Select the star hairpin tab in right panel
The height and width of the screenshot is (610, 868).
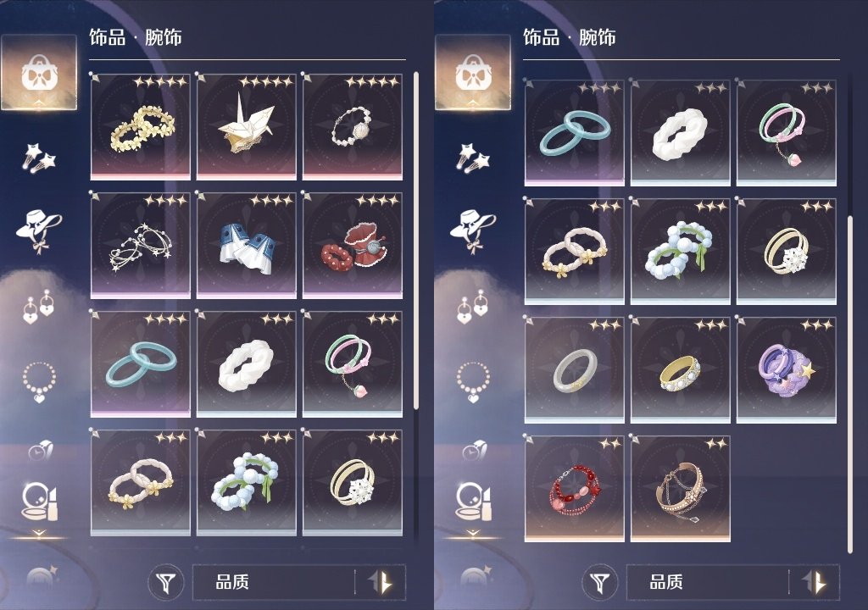[473, 158]
